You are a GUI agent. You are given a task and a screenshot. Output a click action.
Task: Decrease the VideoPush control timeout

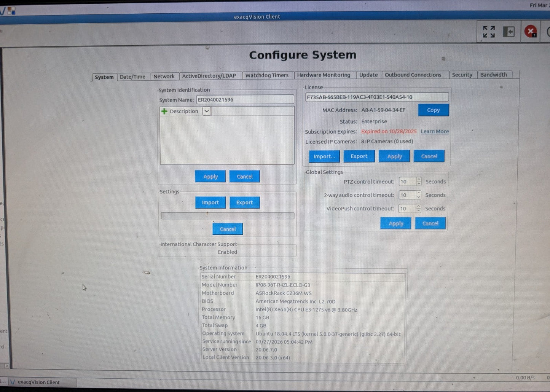coord(419,211)
